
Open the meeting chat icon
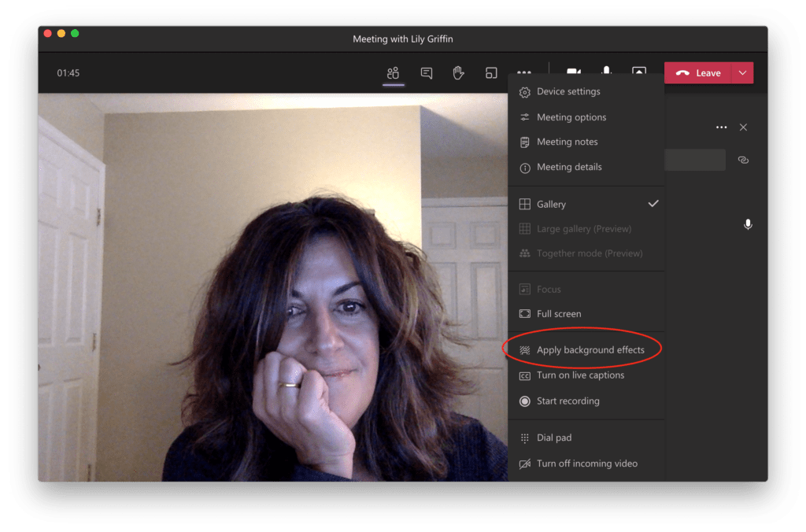(426, 73)
